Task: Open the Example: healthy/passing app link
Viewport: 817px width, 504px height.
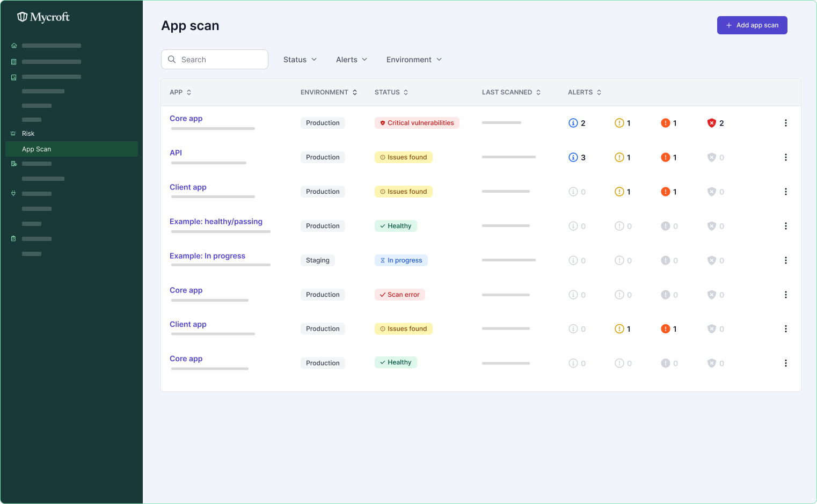Action: 216,222
